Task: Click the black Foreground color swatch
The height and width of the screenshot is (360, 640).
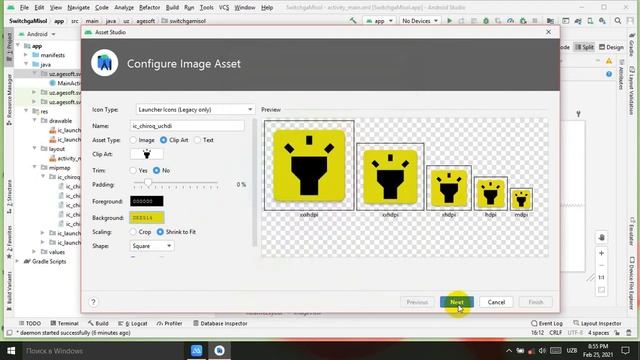Action: pos(147,201)
